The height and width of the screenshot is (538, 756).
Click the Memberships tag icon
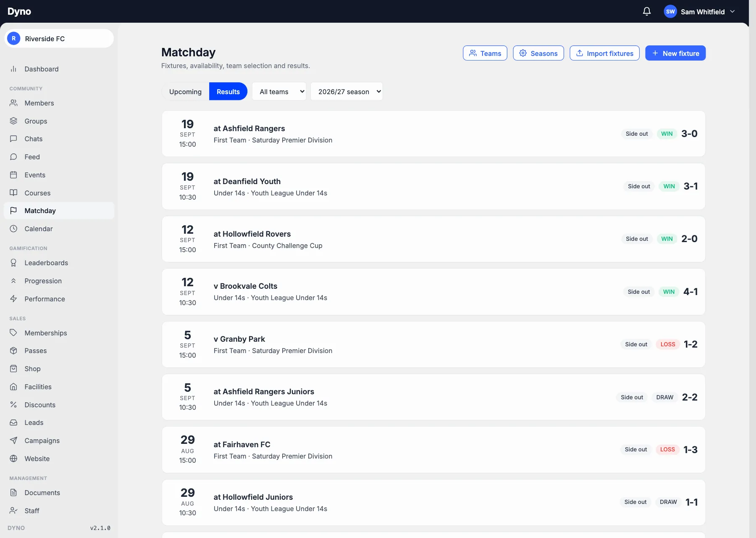(x=13, y=333)
